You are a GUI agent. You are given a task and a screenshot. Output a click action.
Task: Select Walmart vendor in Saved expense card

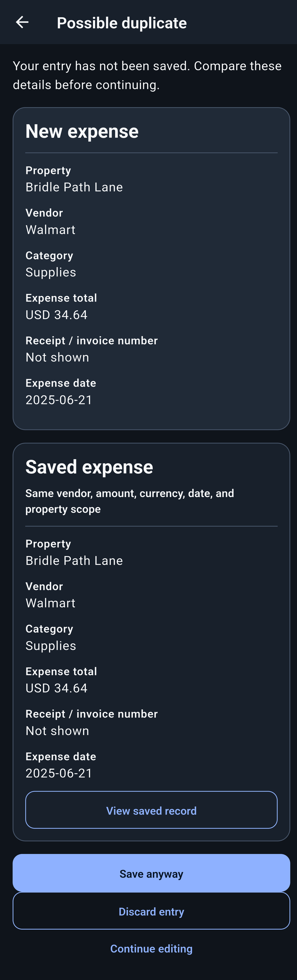click(50, 603)
